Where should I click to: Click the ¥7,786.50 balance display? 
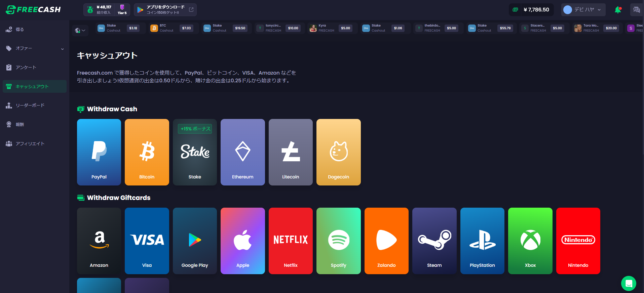click(x=531, y=10)
